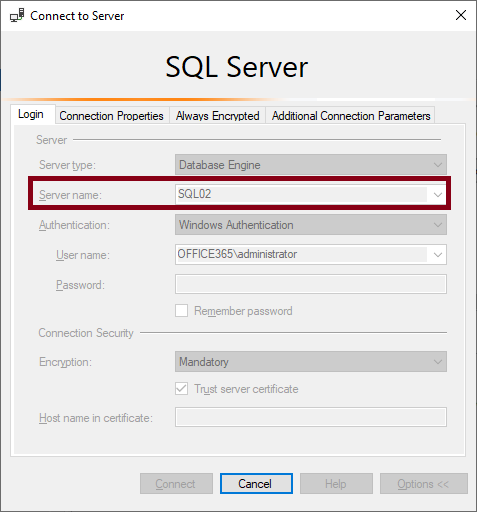Toggle the Trust server certificate checkbox

(181, 389)
